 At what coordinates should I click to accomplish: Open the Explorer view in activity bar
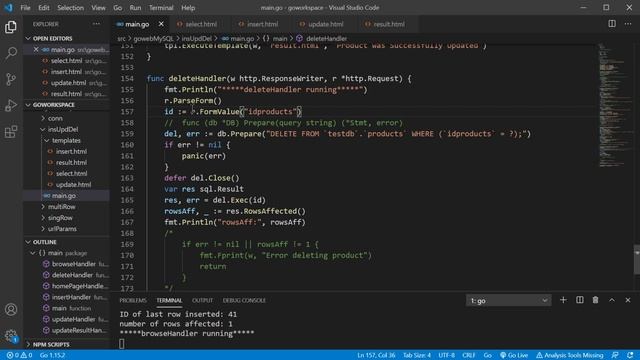[x=11, y=27]
